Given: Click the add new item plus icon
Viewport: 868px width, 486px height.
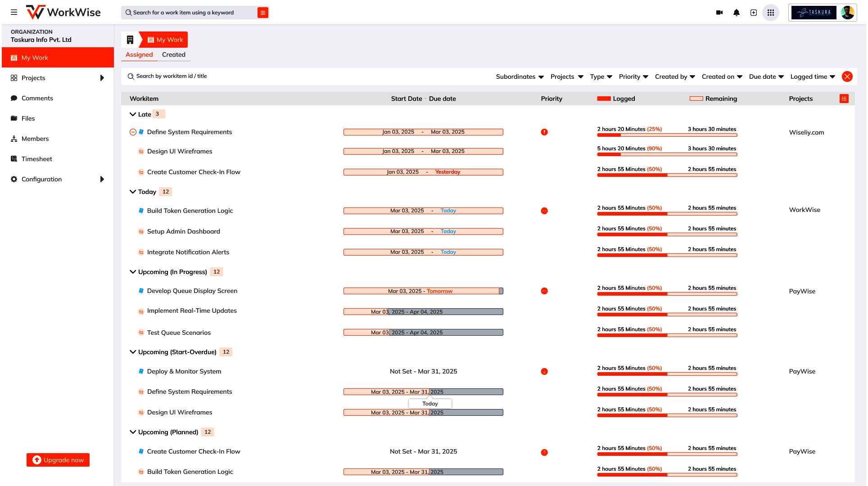Looking at the screenshot, I should click(754, 13).
